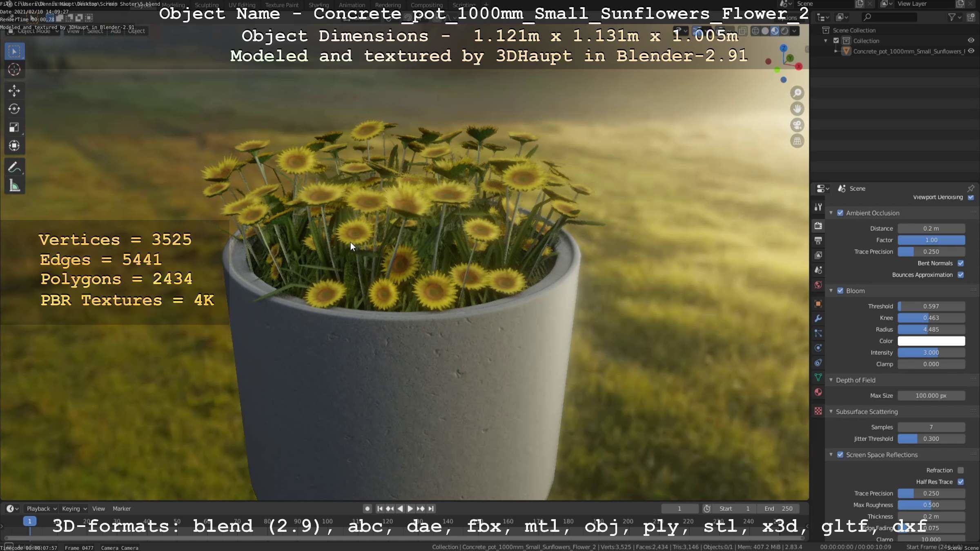980x551 pixels.
Task: Open the Scene properties tab
Action: point(818,270)
